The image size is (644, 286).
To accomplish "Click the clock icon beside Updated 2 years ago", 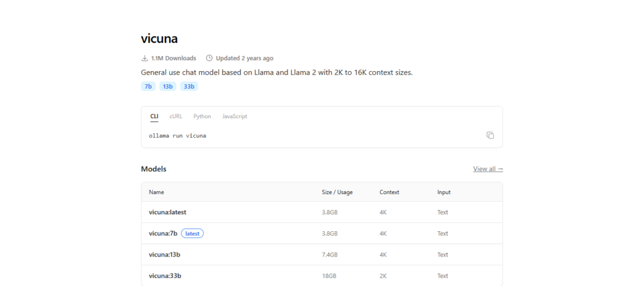I will (x=209, y=58).
